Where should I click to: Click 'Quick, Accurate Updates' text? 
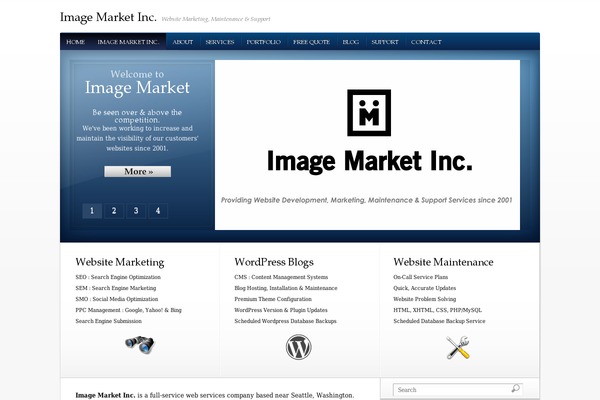424,288
